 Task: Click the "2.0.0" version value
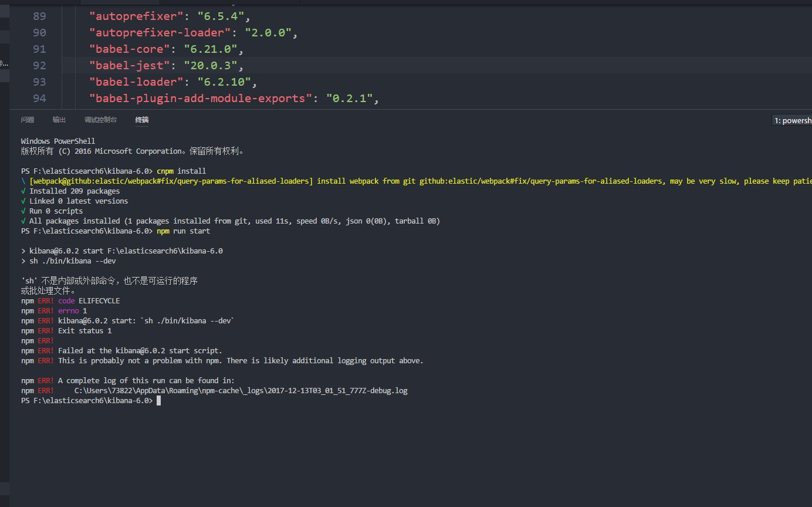click(x=268, y=33)
